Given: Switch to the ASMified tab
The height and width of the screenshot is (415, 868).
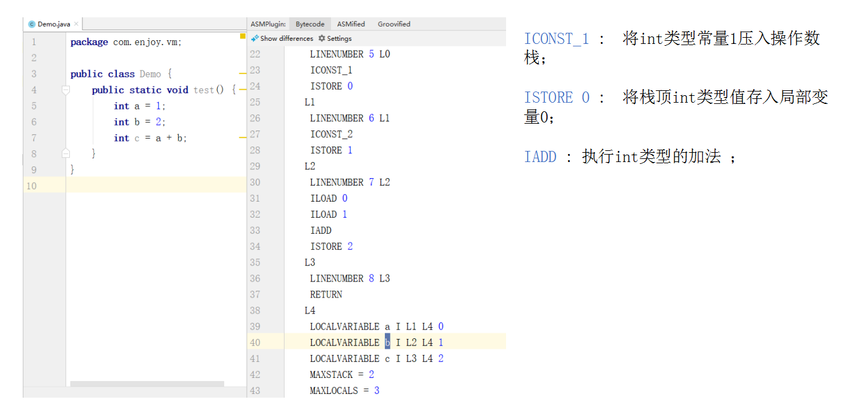Looking at the screenshot, I should 351,24.
